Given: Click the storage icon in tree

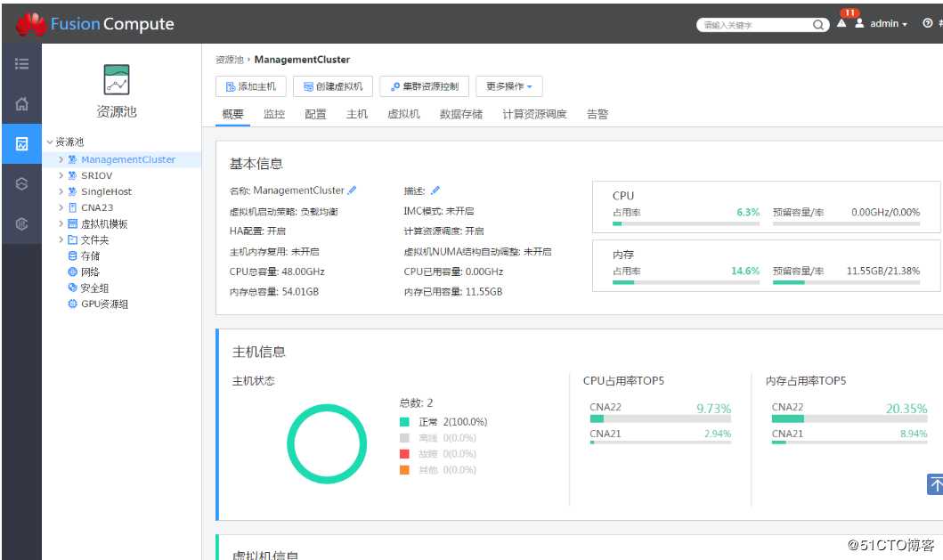Looking at the screenshot, I should 72,256.
